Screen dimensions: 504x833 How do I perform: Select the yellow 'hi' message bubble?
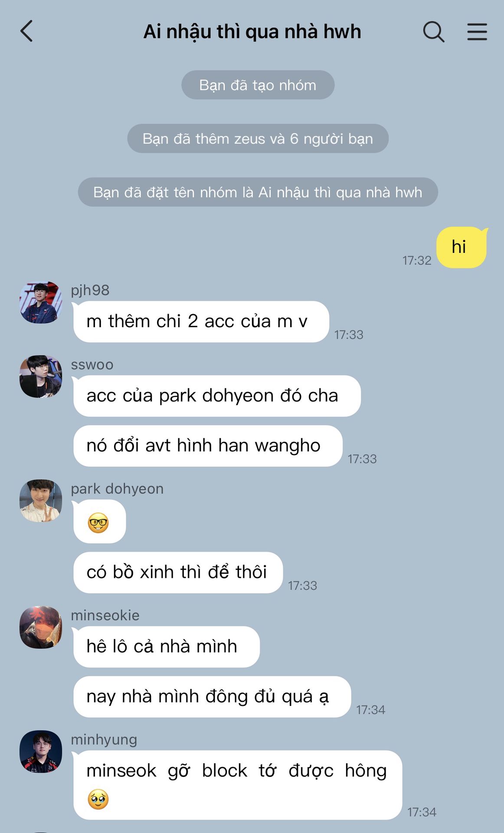click(461, 247)
